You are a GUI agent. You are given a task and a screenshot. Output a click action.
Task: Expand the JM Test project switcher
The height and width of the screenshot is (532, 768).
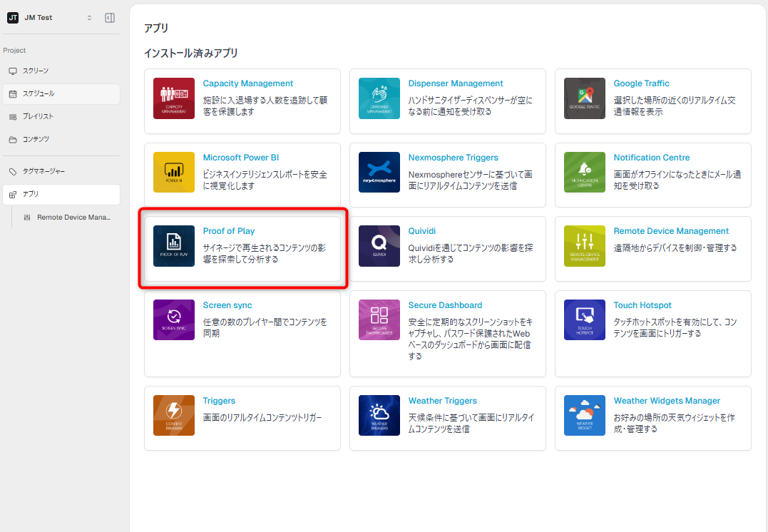pos(89,18)
